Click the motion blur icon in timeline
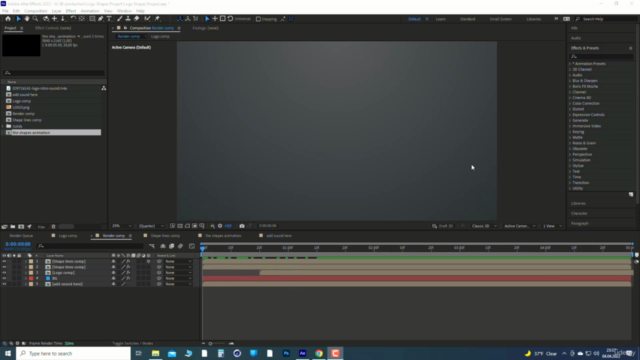 180,246
